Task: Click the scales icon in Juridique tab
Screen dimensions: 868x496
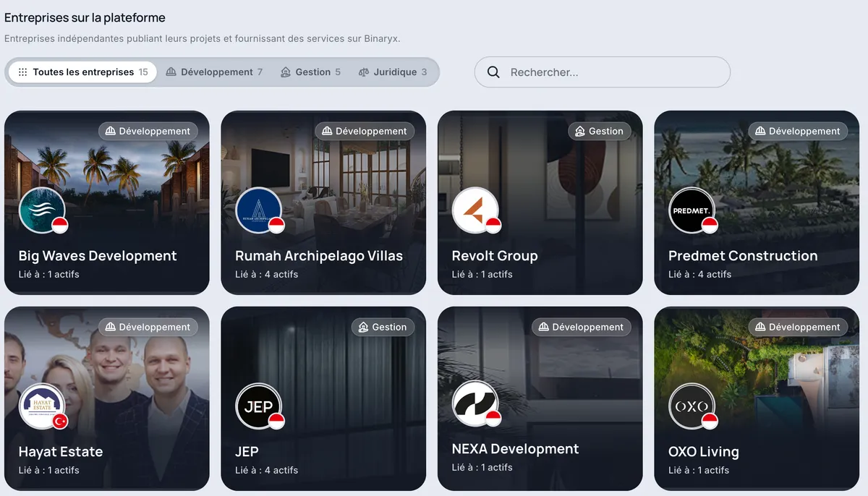Action: (x=364, y=72)
